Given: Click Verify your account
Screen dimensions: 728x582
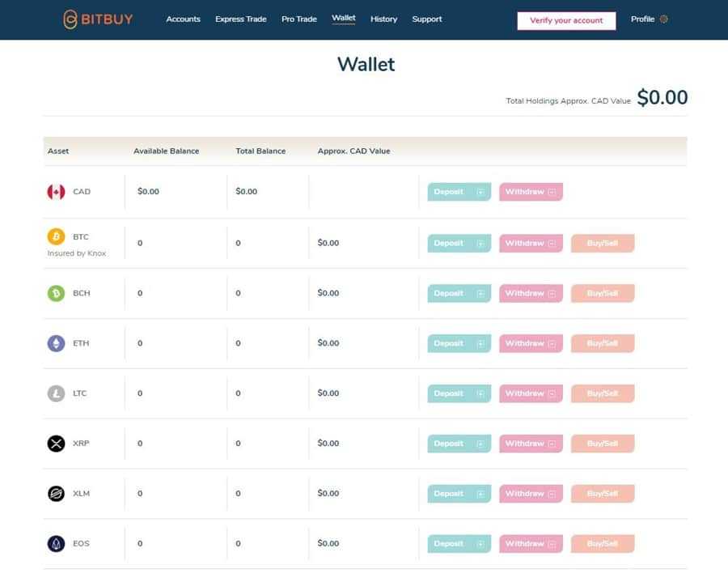Looking at the screenshot, I should [567, 20].
